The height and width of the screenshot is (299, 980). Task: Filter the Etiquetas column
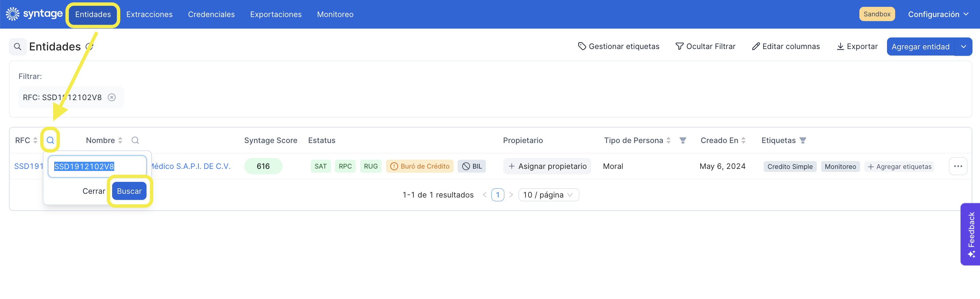pyautogui.click(x=803, y=140)
